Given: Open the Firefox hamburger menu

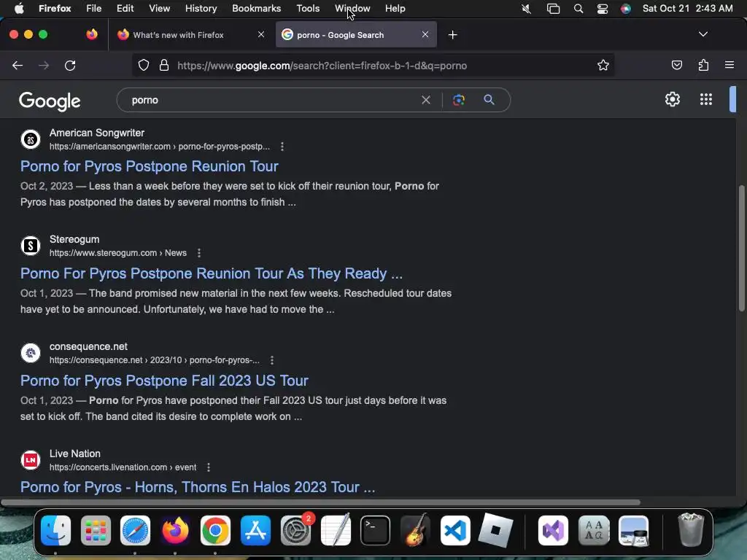Looking at the screenshot, I should pos(729,65).
